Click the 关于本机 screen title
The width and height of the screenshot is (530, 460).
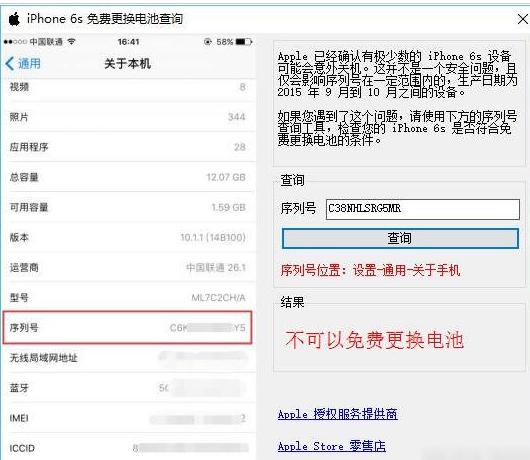tap(127, 64)
